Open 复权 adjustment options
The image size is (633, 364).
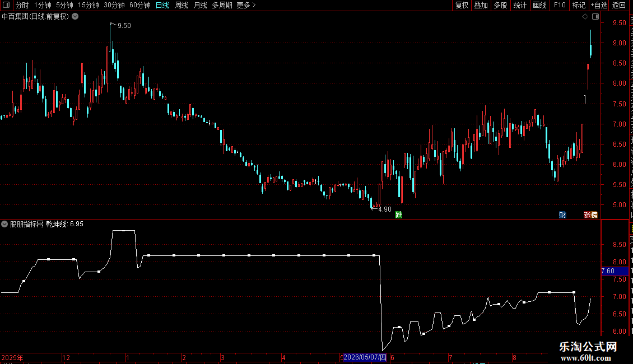(462, 5)
